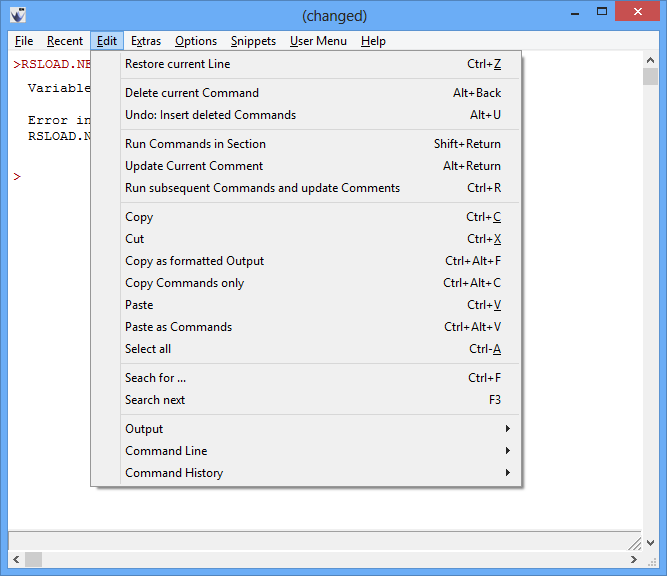The height and width of the screenshot is (576, 667).
Task: Choose Search next
Action: tap(306, 400)
